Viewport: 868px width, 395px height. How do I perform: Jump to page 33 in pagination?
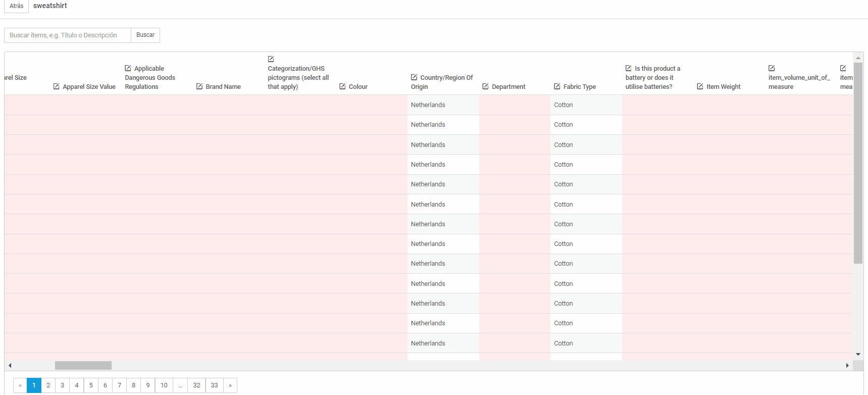coord(215,385)
